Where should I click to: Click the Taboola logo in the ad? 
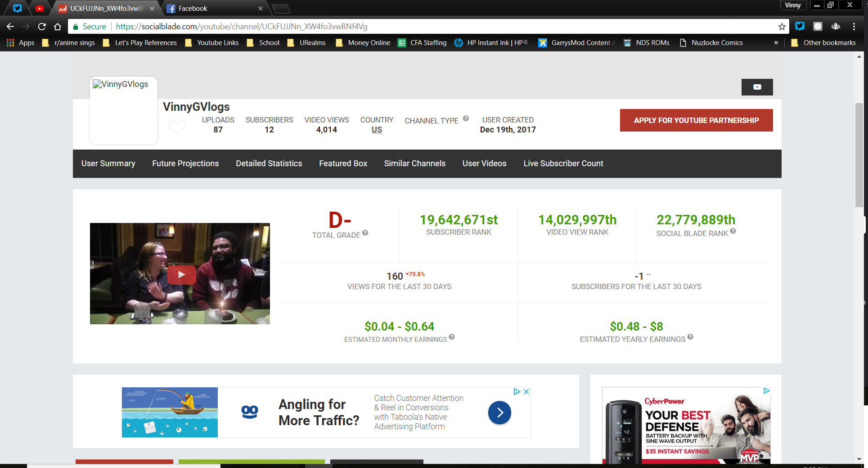tap(250, 412)
